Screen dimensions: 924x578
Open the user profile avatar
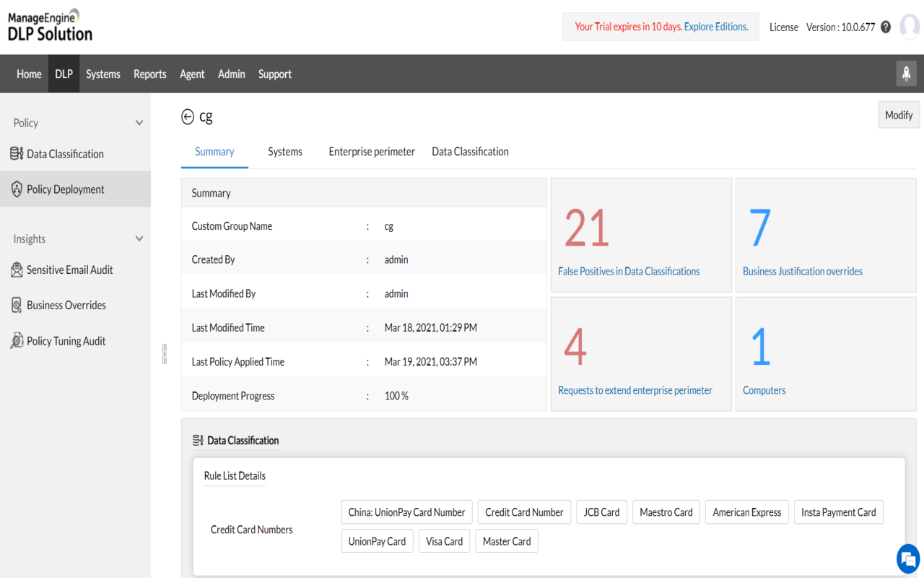[910, 27]
